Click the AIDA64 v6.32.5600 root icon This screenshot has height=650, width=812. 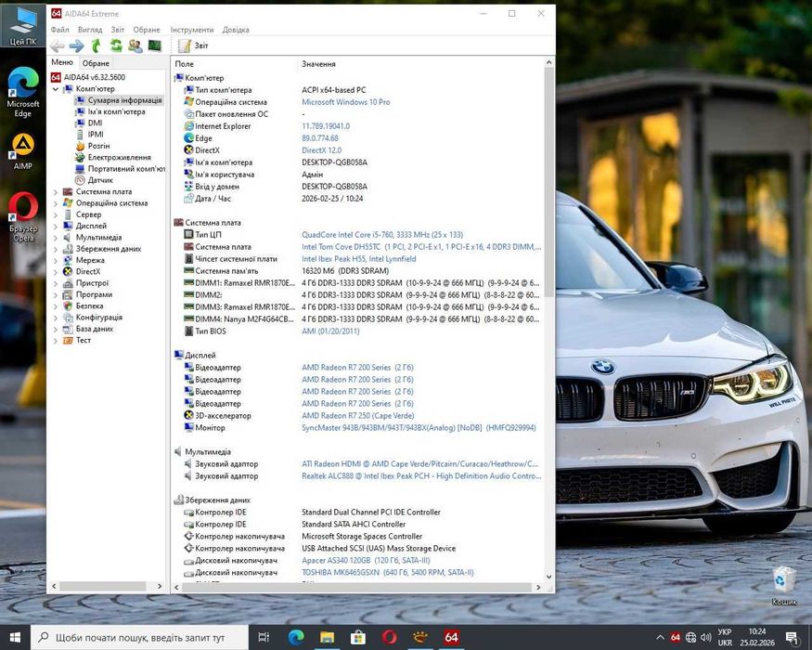pos(56,77)
